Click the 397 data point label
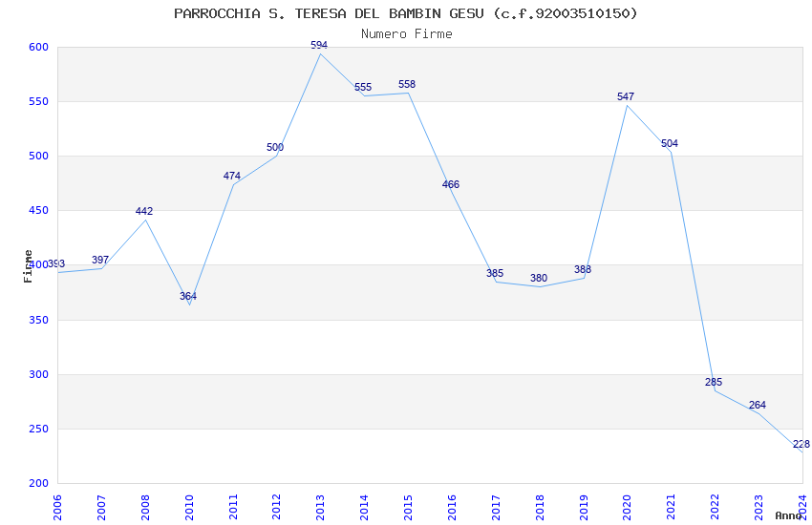This screenshot has height=525, width=812. [100, 260]
